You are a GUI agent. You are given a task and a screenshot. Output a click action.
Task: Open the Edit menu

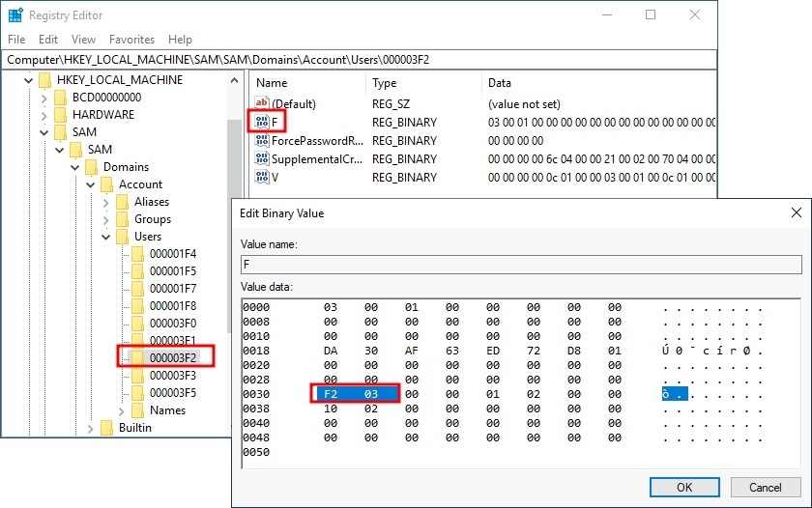coord(48,40)
